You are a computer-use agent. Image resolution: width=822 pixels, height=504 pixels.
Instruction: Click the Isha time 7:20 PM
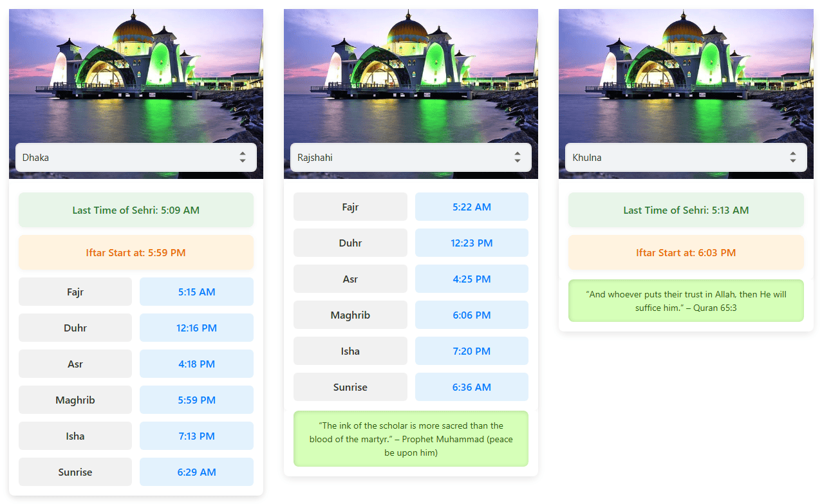[472, 351]
